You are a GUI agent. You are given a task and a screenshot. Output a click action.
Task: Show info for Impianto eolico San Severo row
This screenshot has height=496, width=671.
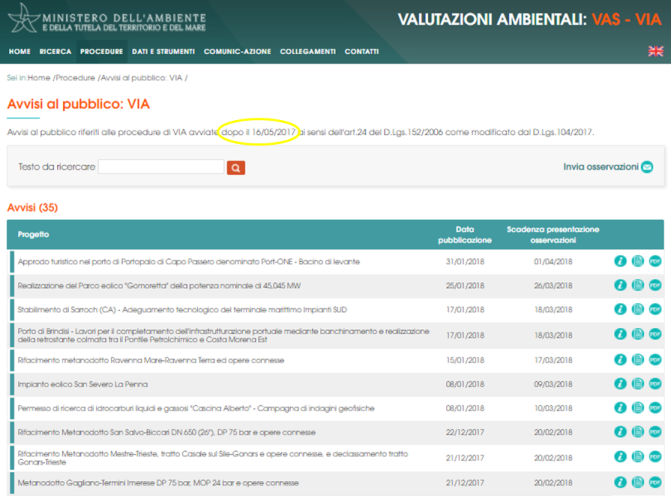[x=620, y=384]
